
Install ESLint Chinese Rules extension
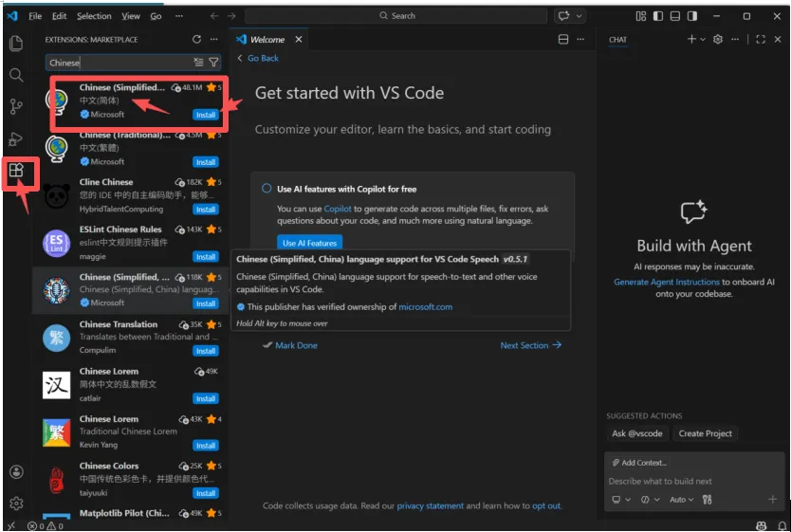[x=206, y=257]
